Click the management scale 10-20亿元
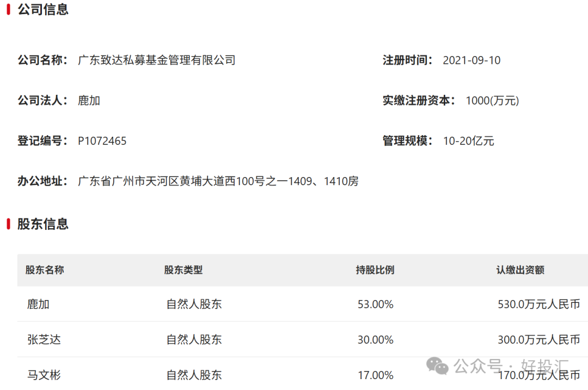The image size is (588, 390). 468,141
